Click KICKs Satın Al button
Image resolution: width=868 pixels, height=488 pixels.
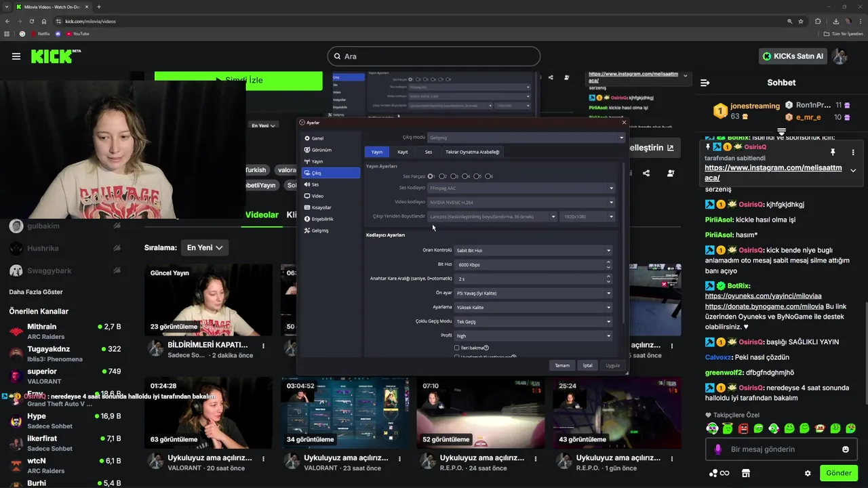(x=793, y=56)
